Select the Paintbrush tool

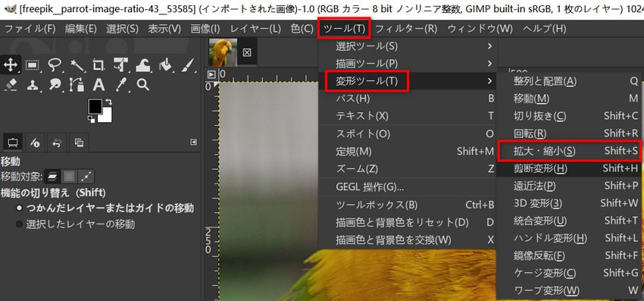tap(187, 65)
